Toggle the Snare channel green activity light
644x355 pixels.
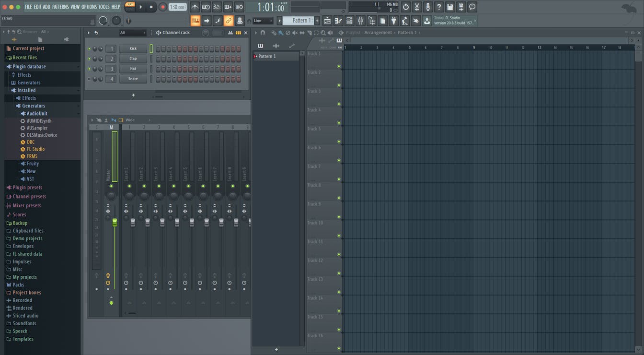[89, 79]
